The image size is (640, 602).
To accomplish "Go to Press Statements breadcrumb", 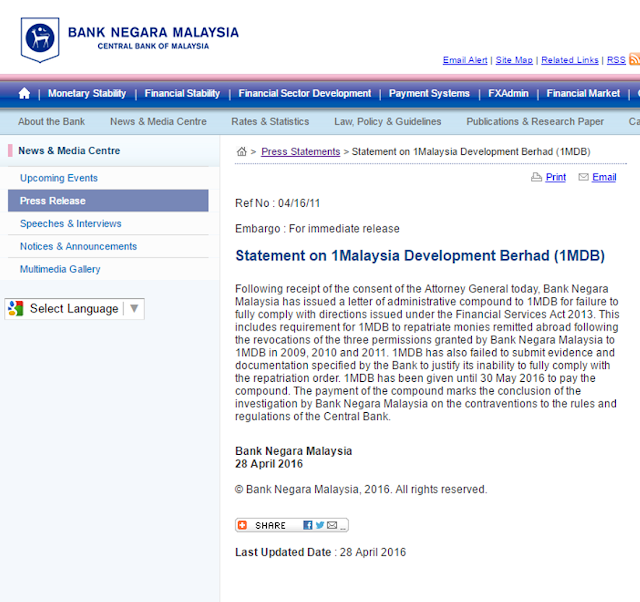I will pyautogui.click(x=300, y=152).
